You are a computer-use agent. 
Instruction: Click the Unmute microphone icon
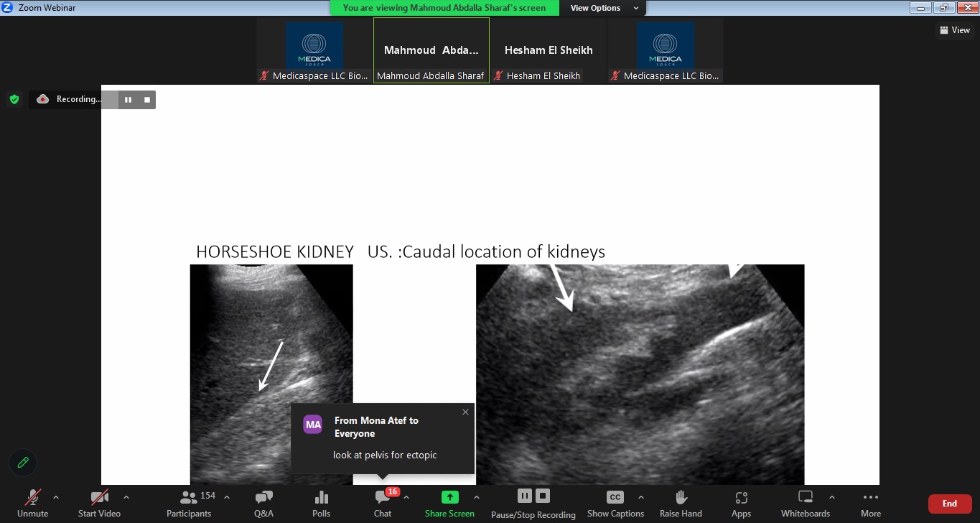[x=32, y=498]
